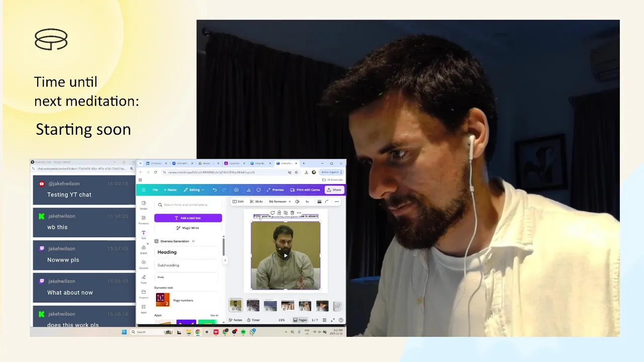
Task: Add a Subheading text style
Action: click(x=187, y=265)
